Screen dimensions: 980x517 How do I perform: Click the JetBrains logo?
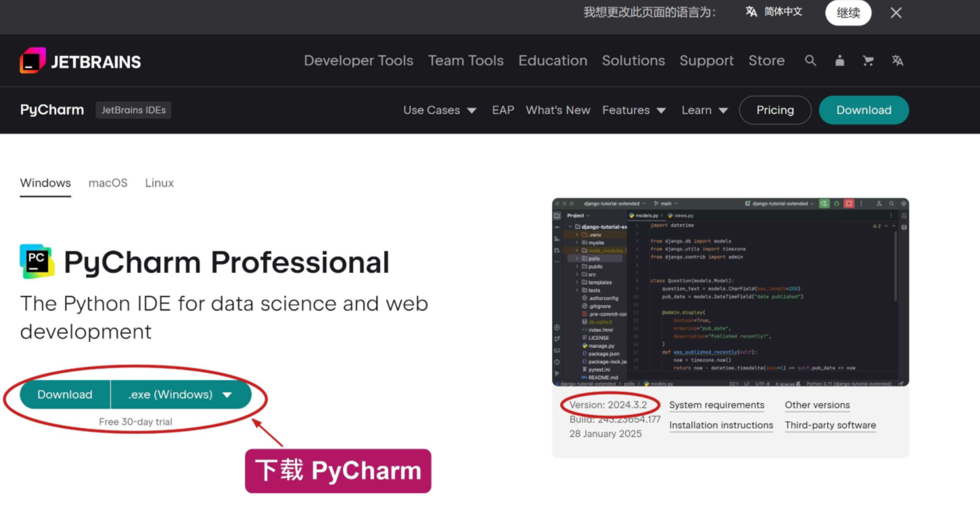[x=80, y=61]
